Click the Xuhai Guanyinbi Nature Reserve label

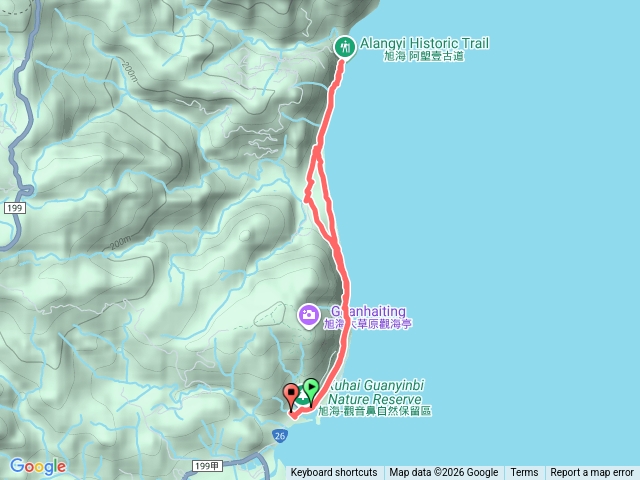[x=375, y=398]
